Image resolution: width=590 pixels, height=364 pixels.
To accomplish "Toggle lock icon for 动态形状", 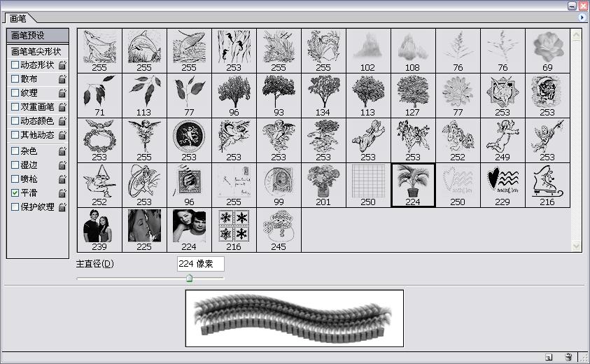I will 62,65.
